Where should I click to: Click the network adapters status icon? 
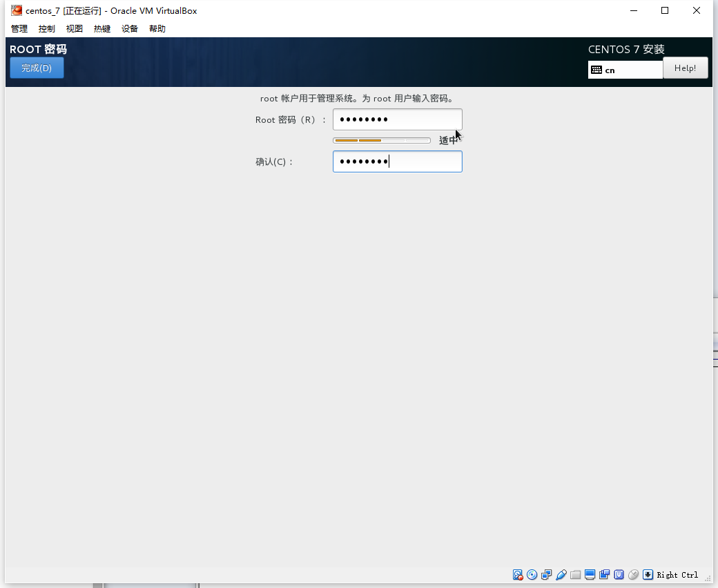click(546, 575)
